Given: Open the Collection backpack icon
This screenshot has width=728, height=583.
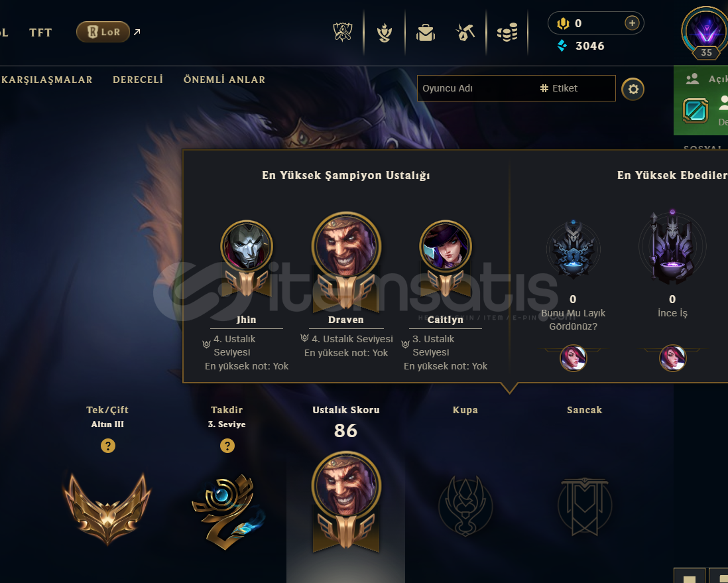Looking at the screenshot, I should point(425,32).
